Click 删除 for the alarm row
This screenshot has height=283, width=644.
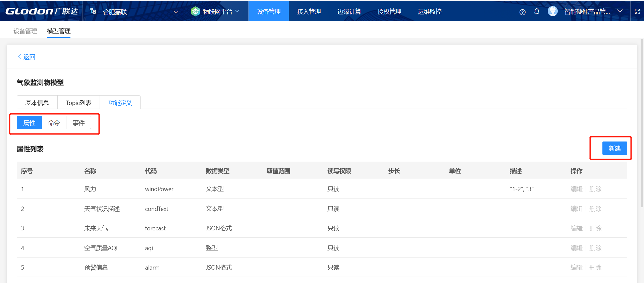tap(595, 268)
